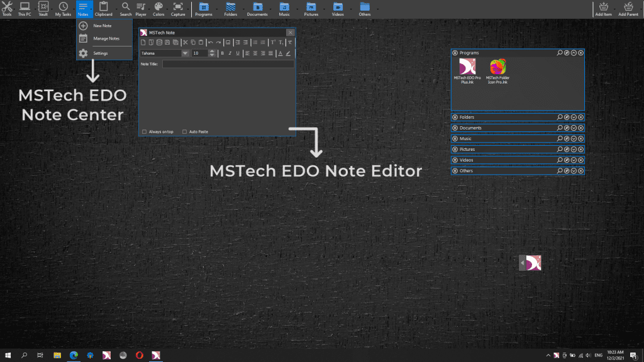644x362 pixels.
Task: Open Settings from the Notes menu
Action: pyautogui.click(x=99, y=53)
